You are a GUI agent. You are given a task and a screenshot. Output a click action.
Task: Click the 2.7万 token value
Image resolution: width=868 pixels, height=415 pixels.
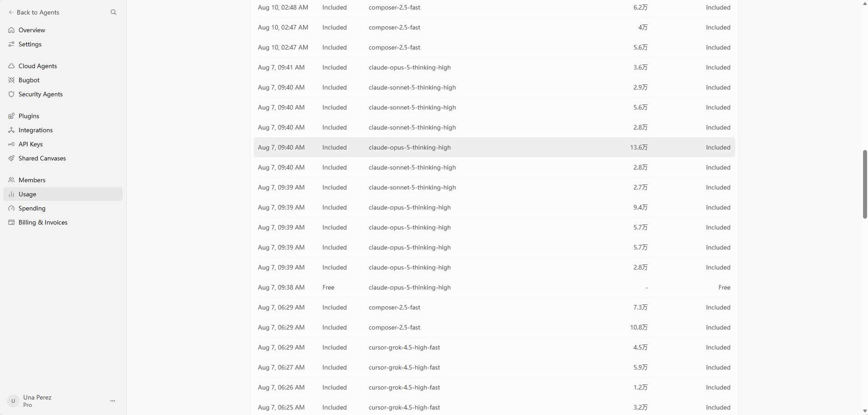[x=641, y=187]
